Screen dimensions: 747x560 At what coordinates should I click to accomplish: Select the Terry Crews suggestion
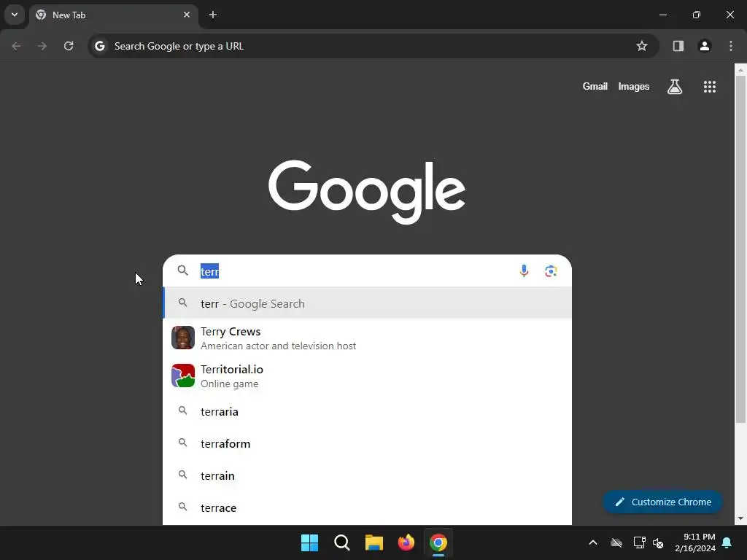pos(368,338)
